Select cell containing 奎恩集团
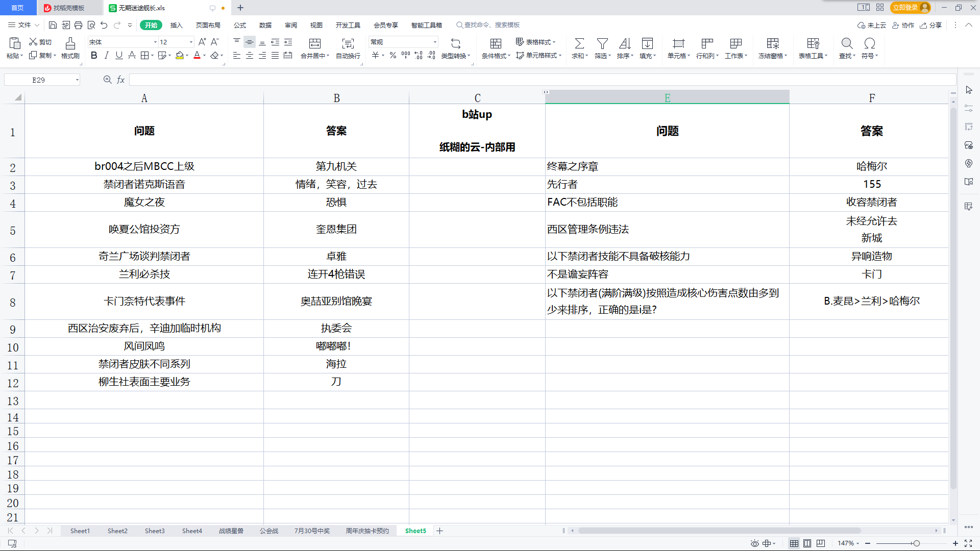The width and height of the screenshot is (980, 551). [x=336, y=230]
